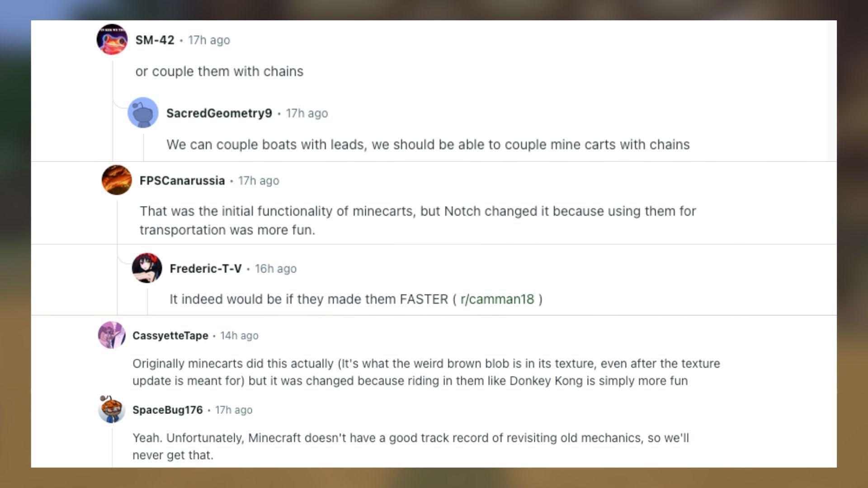Open the SM-42 username profile link
Viewport: 868px width, 488px height.
(x=155, y=40)
